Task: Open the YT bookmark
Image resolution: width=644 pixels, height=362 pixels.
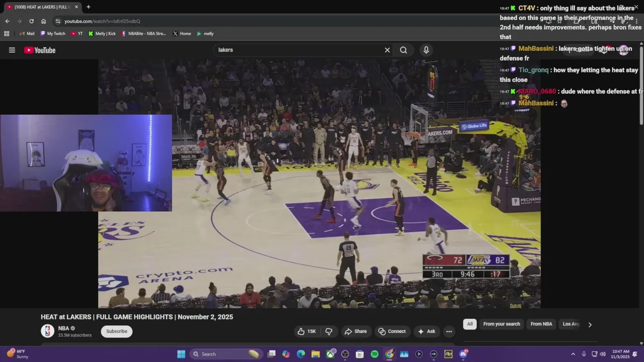Action: pyautogui.click(x=77, y=34)
